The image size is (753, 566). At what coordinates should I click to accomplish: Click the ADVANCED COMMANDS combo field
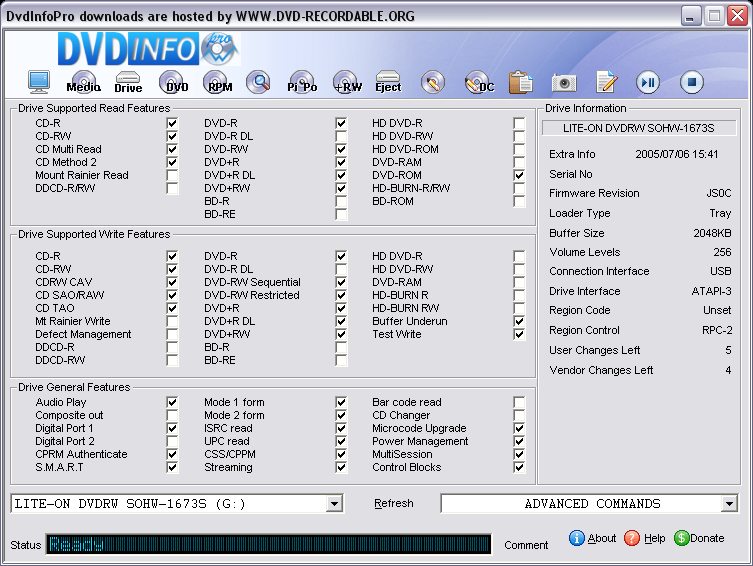point(589,504)
